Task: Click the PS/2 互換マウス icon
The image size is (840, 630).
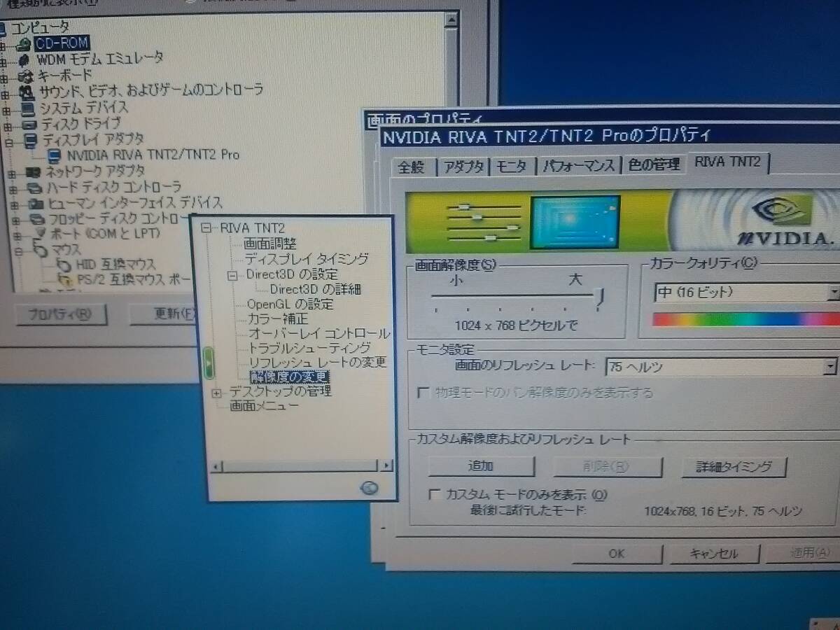Action: 66,280
